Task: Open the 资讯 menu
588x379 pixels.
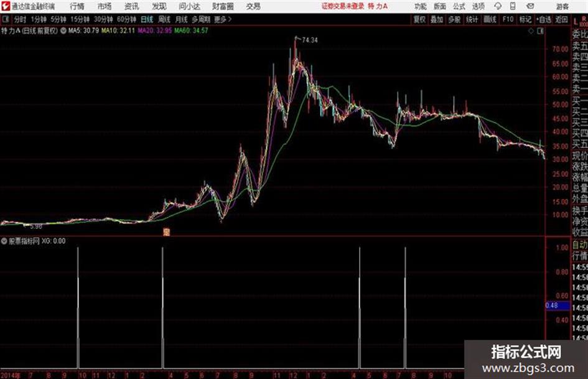Action: (132, 6)
